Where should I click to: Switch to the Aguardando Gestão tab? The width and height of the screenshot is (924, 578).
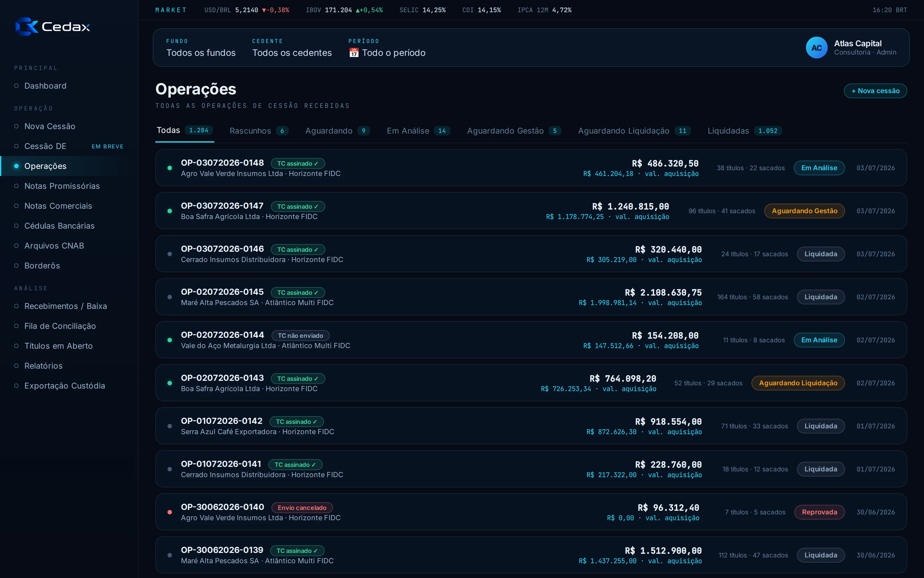514,131
